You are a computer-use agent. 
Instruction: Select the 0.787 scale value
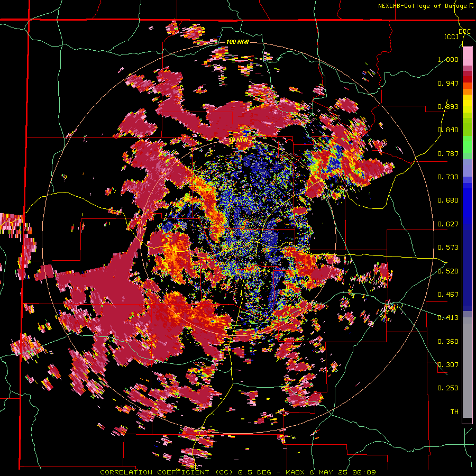pyautogui.click(x=448, y=153)
